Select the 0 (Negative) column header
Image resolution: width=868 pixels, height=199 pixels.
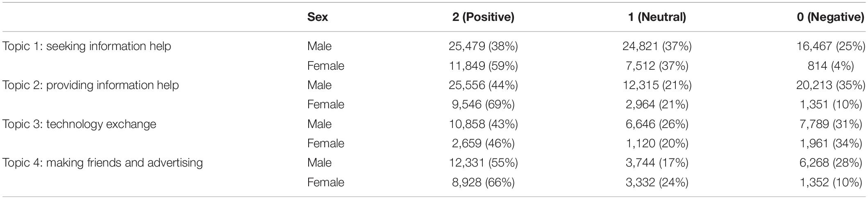(x=831, y=17)
